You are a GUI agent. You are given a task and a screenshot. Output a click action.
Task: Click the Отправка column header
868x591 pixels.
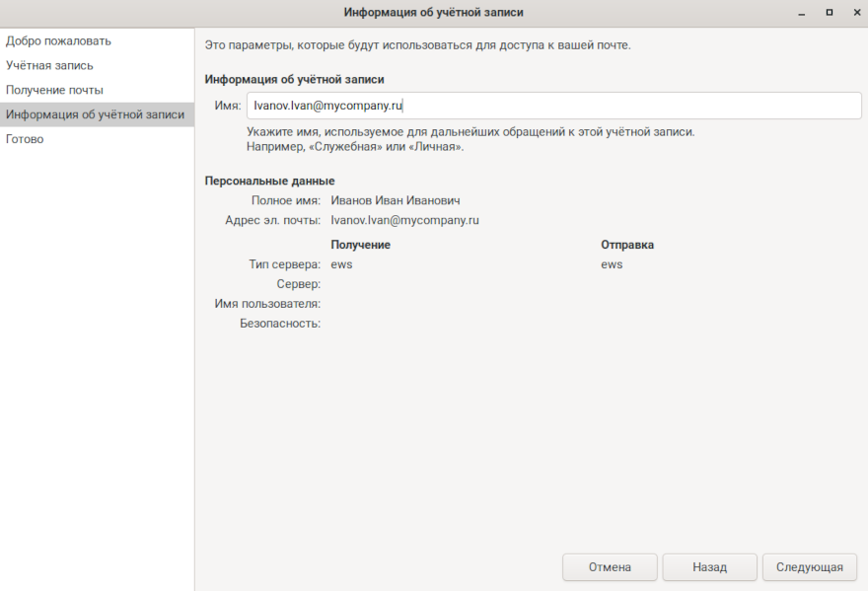627,245
